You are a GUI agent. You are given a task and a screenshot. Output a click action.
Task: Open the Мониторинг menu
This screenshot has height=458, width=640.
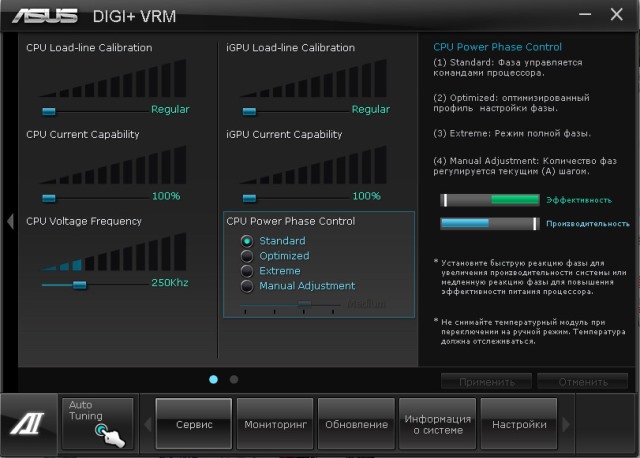coord(275,424)
